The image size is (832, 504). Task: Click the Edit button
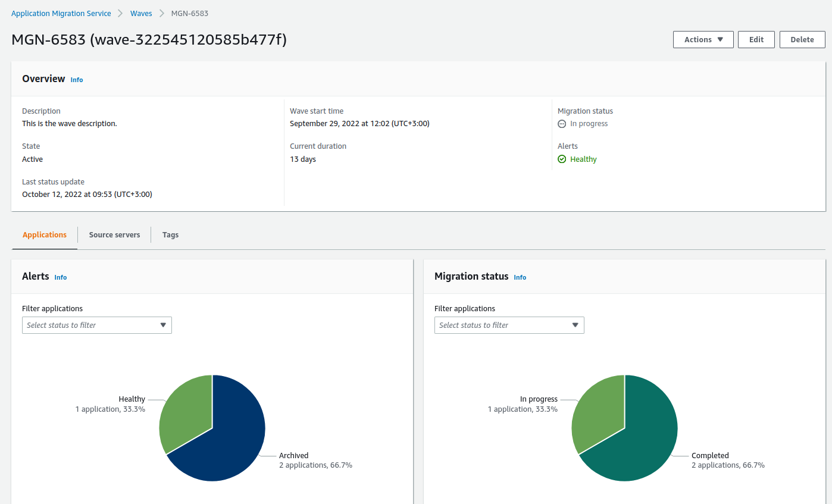point(756,39)
